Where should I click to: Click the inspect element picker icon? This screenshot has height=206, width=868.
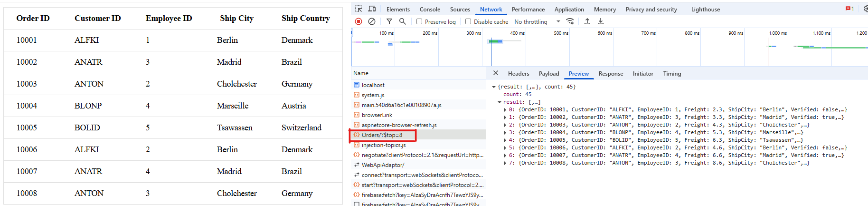359,9
